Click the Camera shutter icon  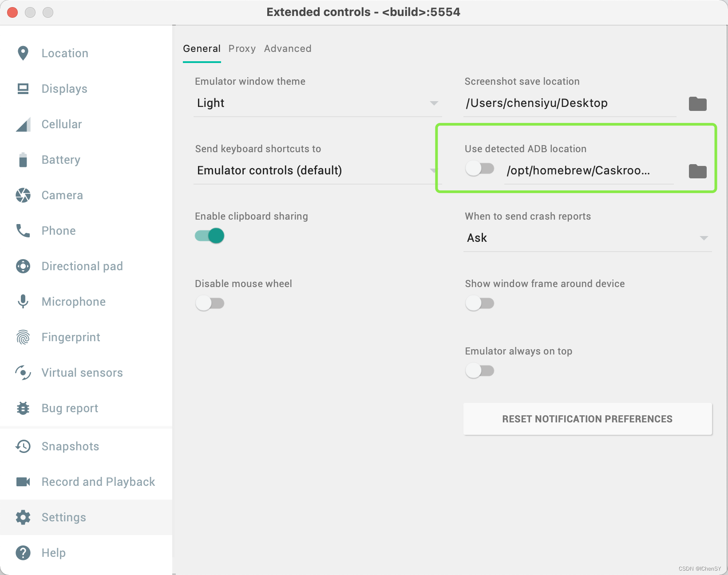(23, 195)
